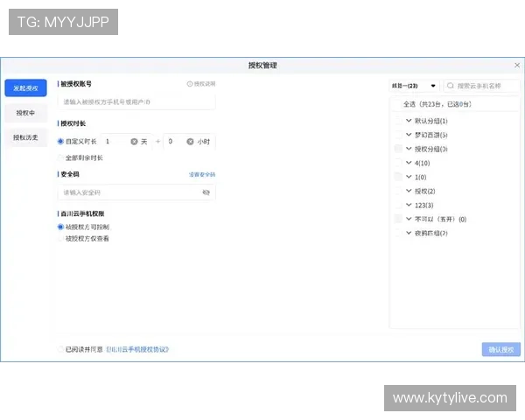This screenshot has height=420, width=525.
Task: Choose 被授权方可控制 permission
Action: pyautogui.click(x=60, y=227)
